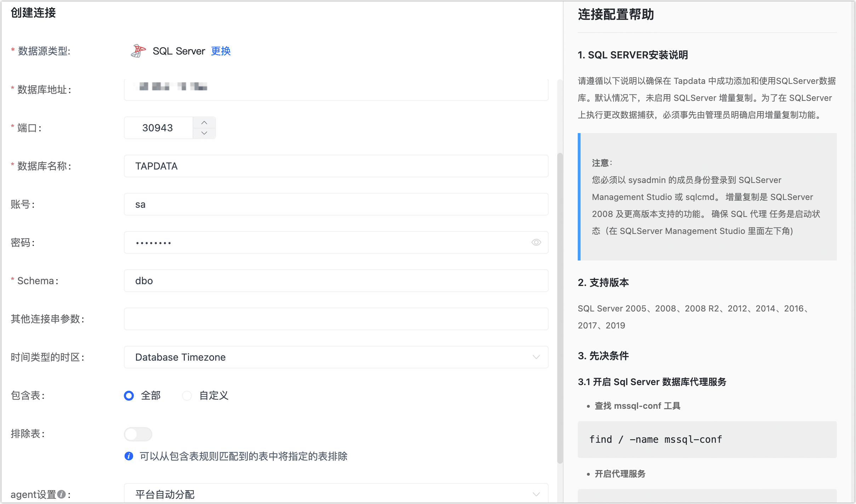Click the SQL Server data source icon

[x=138, y=51]
